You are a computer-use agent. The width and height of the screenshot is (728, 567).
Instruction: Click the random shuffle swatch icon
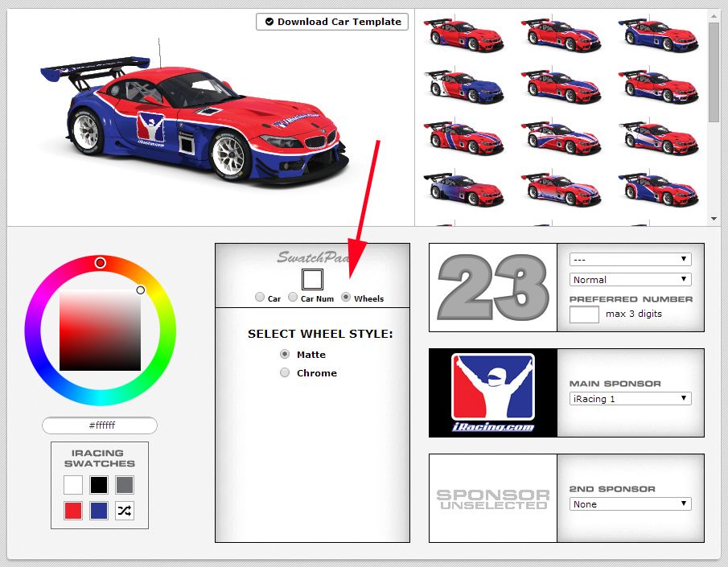[125, 511]
